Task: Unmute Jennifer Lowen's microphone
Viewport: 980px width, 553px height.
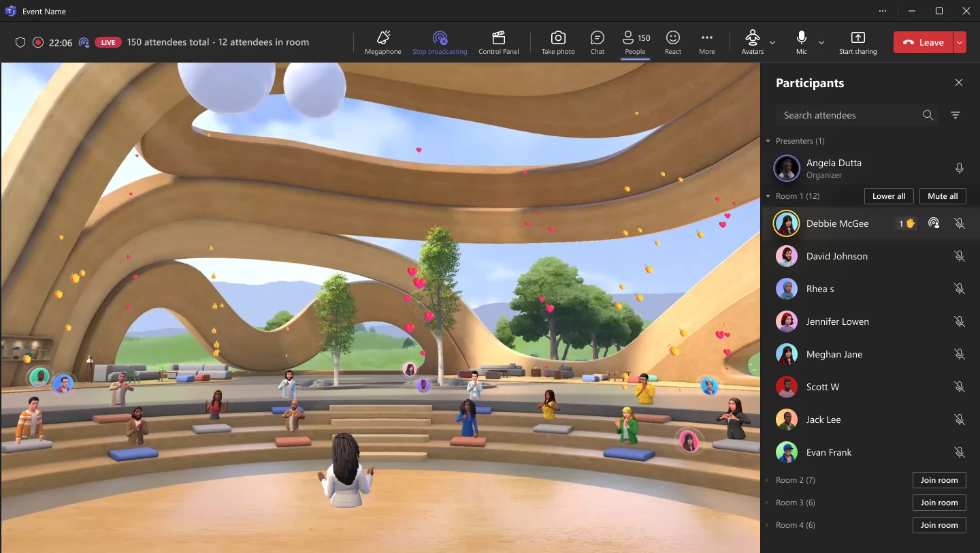Action: [960, 321]
